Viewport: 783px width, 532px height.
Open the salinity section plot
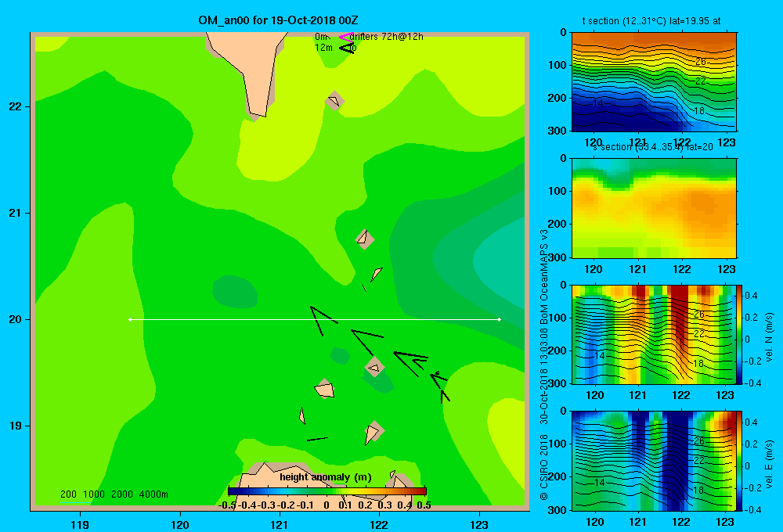tap(654, 208)
